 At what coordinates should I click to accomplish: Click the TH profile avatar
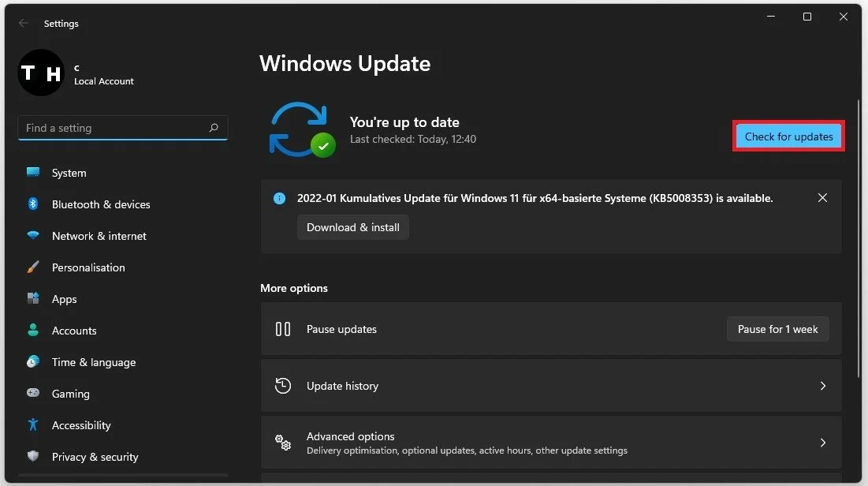[x=41, y=73]
